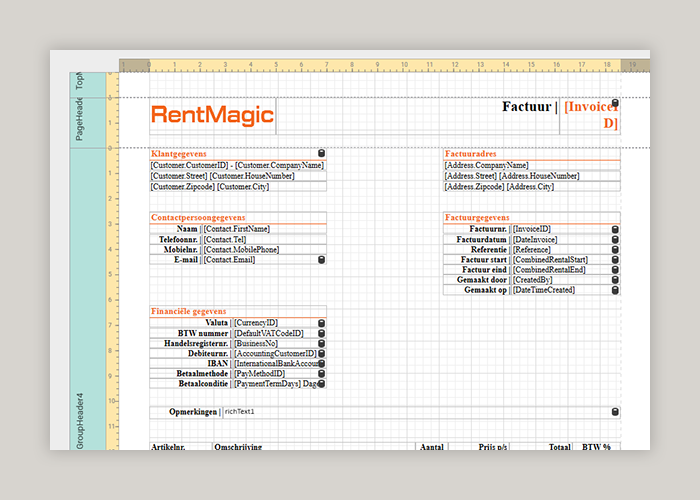This screenshot has height=500, width=700.
Task: Click database icon on Handelsregisternr. row
Action: point(321,343)
